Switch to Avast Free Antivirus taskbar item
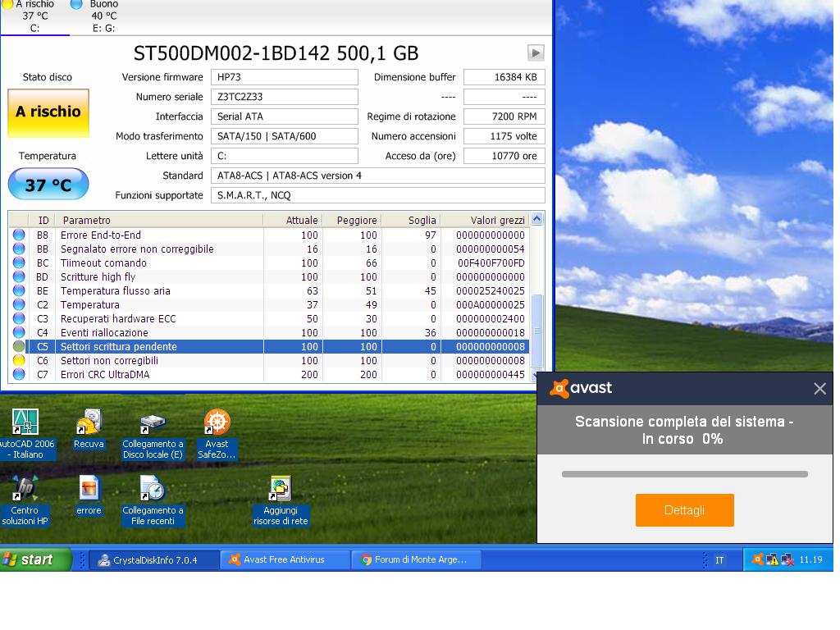 (x=285, y=559)
